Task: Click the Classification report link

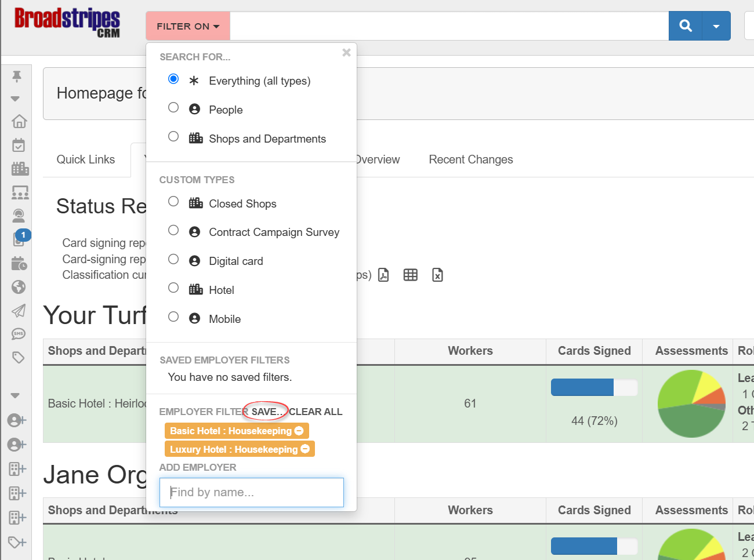Action: [104, 275]
